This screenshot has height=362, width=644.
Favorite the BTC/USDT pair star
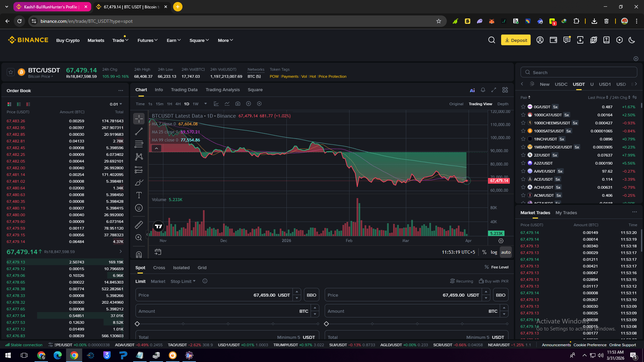pos(11,72)
